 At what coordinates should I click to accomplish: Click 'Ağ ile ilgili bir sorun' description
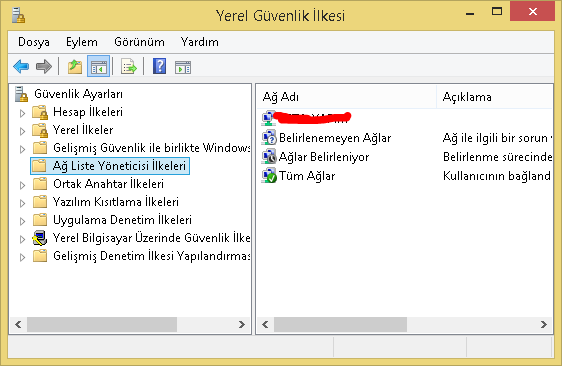pyautogui.click(x=497, y=138)
